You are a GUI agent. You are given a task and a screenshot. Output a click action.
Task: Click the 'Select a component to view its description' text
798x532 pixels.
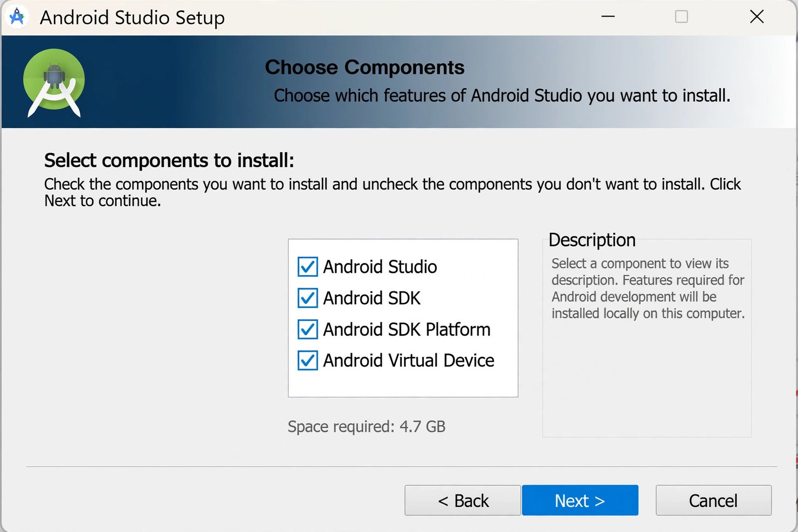648,288
